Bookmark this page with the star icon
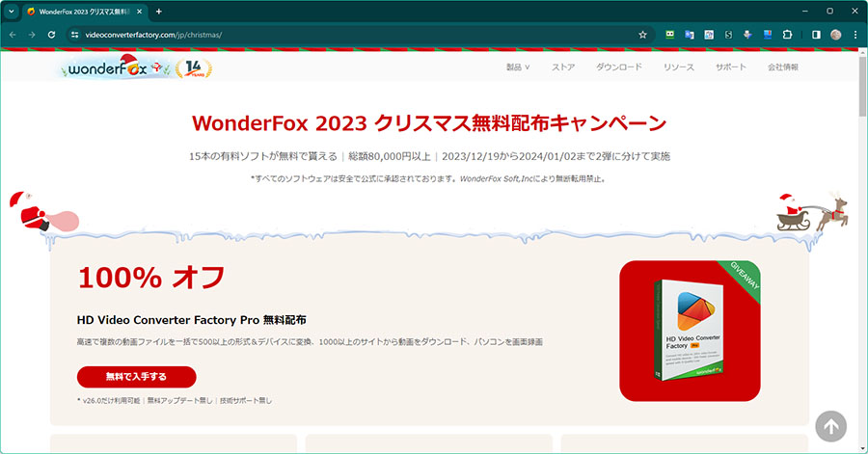Viewport: 868px width, 454px height. pyautogui.click(x=642, y=35)
